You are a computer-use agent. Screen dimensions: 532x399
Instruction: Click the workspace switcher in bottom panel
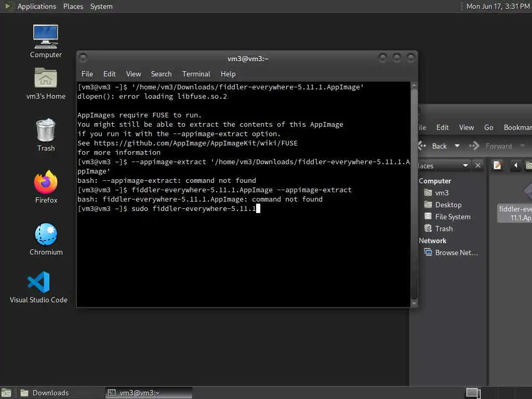pyautogui.click(x=473, y=393)
